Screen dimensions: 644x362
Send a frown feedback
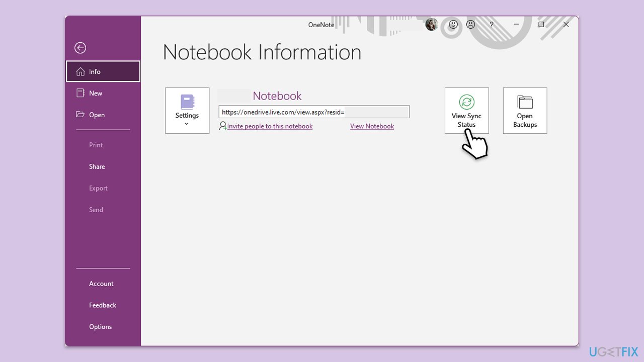tap(470, 24)
